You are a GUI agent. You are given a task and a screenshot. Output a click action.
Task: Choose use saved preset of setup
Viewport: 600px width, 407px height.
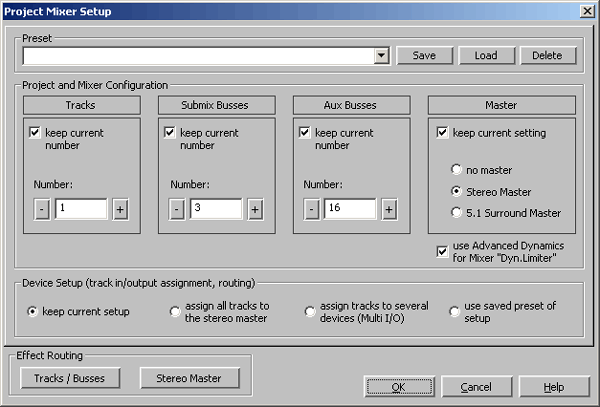455,312
